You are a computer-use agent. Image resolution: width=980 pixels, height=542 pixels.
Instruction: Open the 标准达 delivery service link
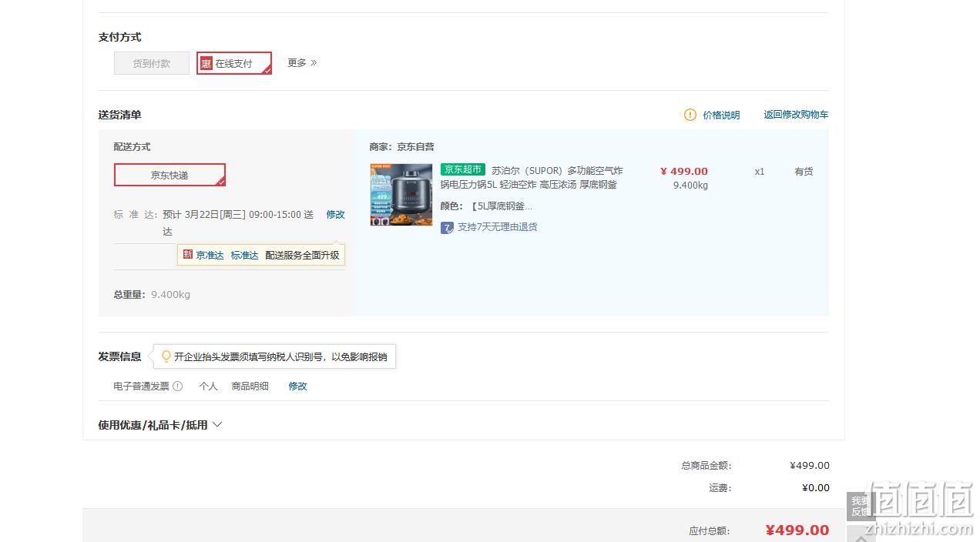click(x=245, y=255)
